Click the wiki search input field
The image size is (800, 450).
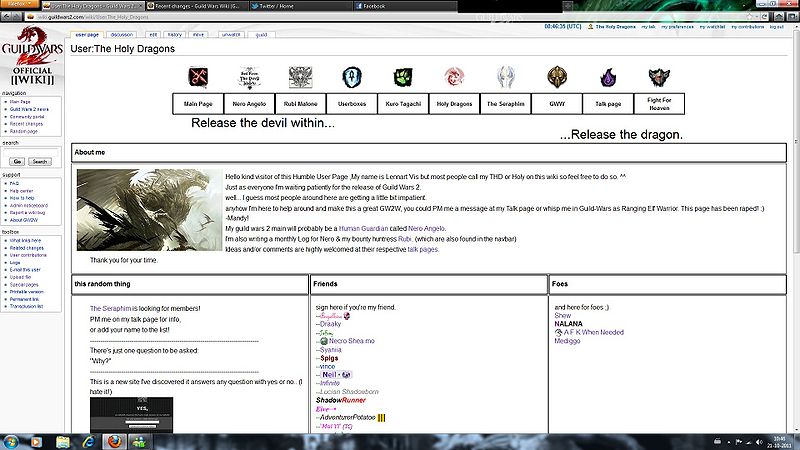point(31,152)
